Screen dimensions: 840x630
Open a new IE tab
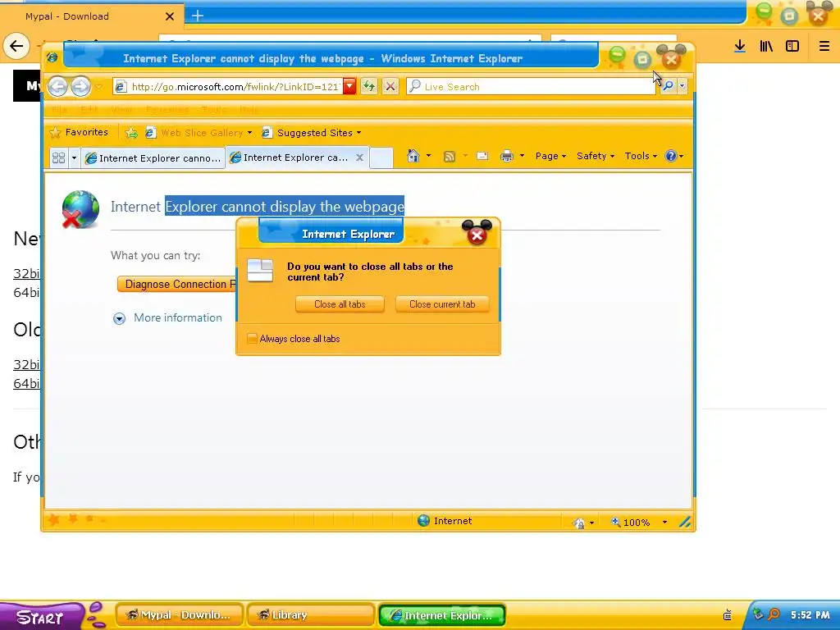point(381,158)
